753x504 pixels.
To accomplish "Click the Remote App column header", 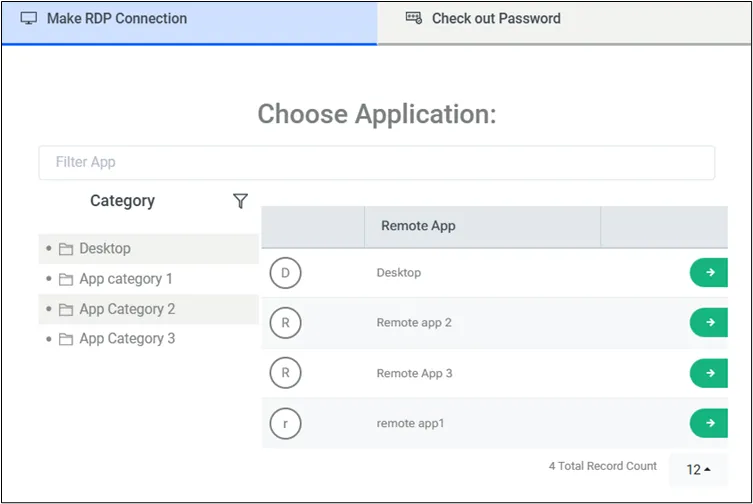I will [x=483, y=226].
